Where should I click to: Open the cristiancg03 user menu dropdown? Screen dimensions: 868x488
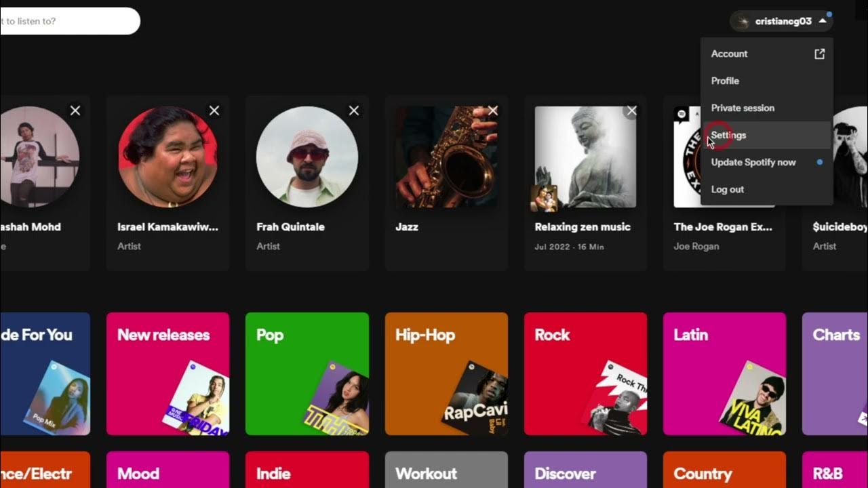(781, 21)
